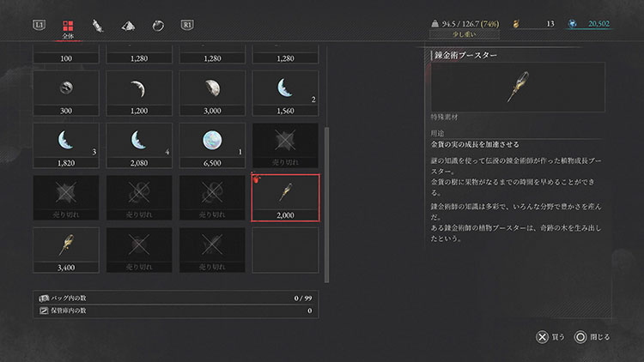Choose the full moonstone priced 6,500

point(212,145)
